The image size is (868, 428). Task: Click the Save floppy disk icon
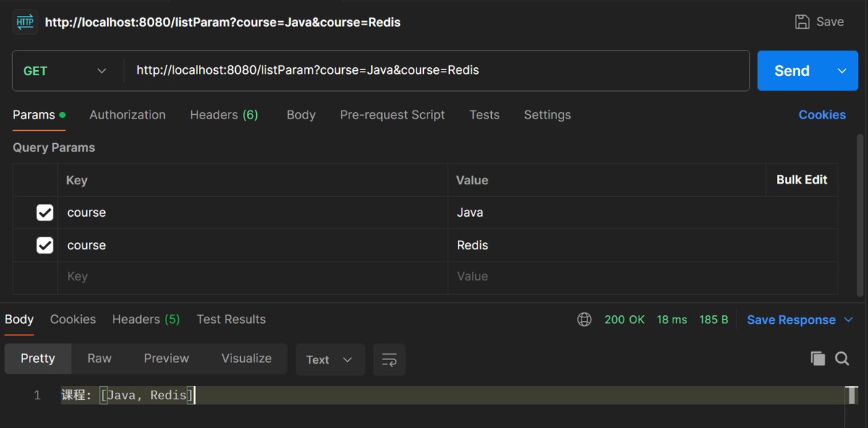click(x=802, y=22)
